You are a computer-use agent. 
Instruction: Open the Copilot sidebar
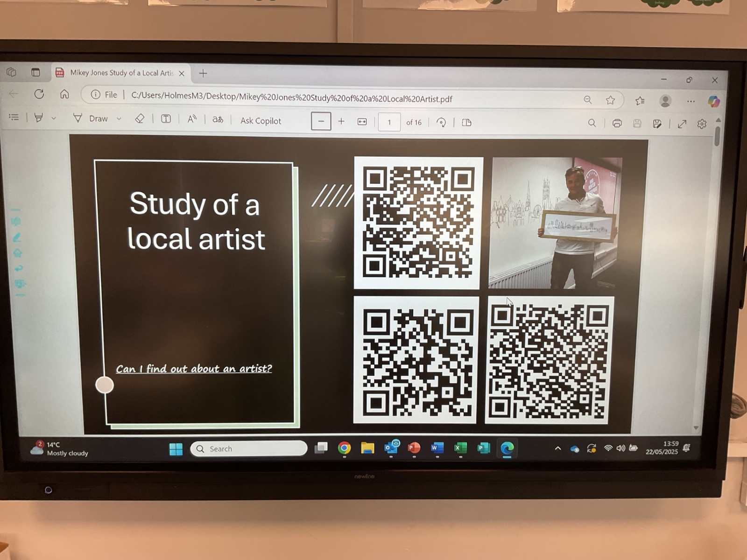(713, 101)
